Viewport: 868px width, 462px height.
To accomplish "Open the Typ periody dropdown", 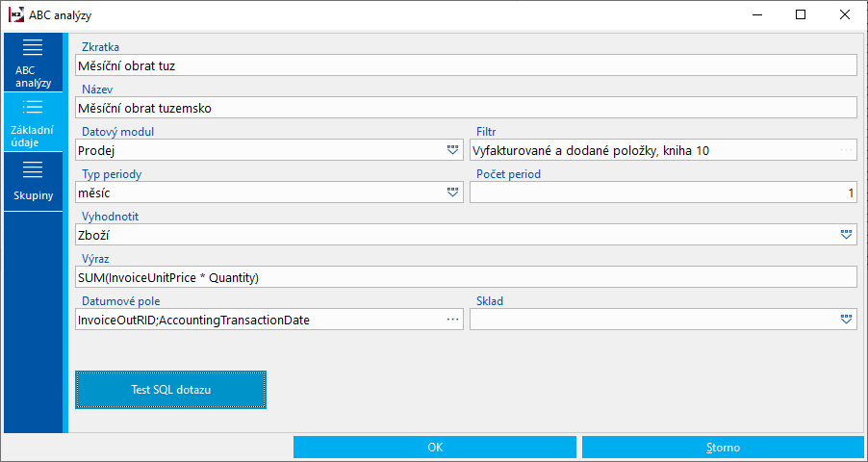I will click(x=453, y=192).
